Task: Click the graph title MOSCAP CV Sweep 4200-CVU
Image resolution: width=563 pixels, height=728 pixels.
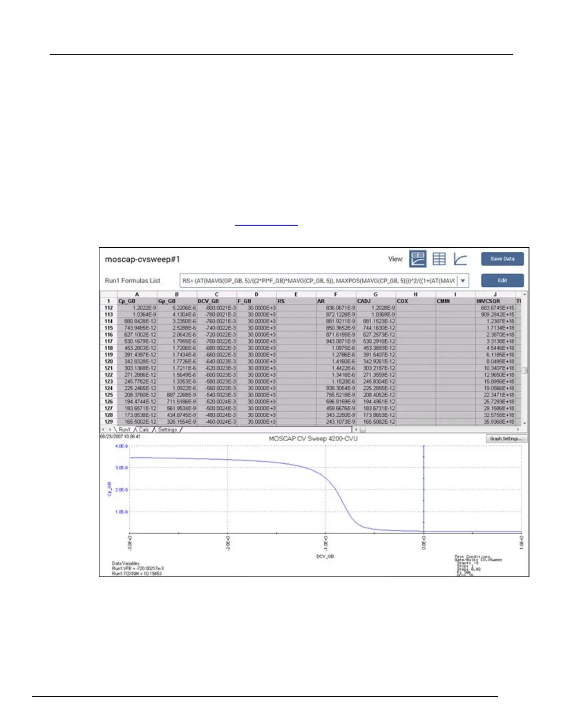Action: pos(313,439)
